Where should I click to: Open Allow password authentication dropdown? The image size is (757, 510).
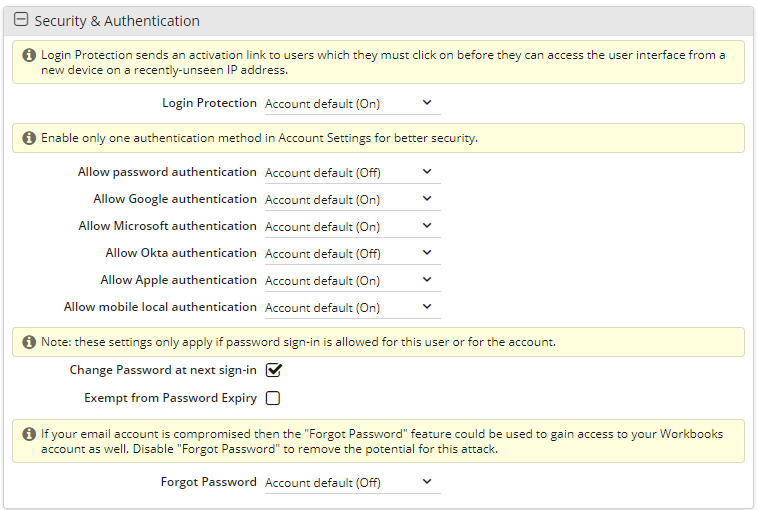pyautogui.click(x=352, y=173)
